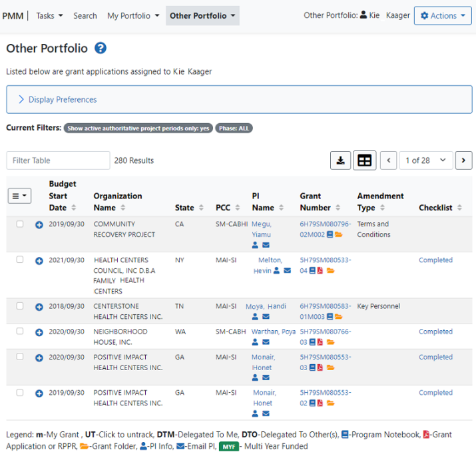
Task: Open program notebook for grant 6H79SM080796-02M002
Action: tap(330, 234)
